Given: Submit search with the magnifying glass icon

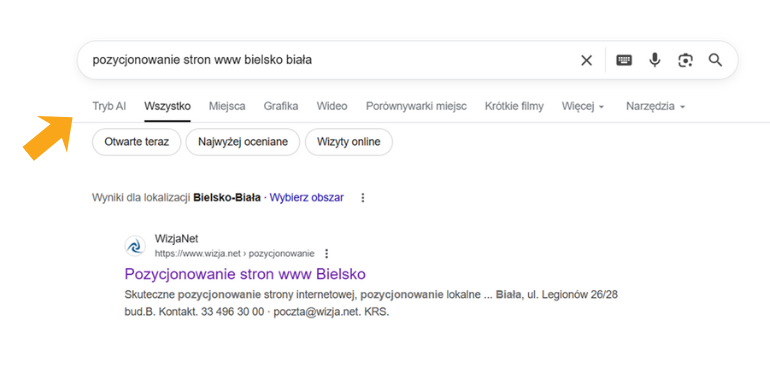Looking at the screenshot, I should tap(715, 60).
